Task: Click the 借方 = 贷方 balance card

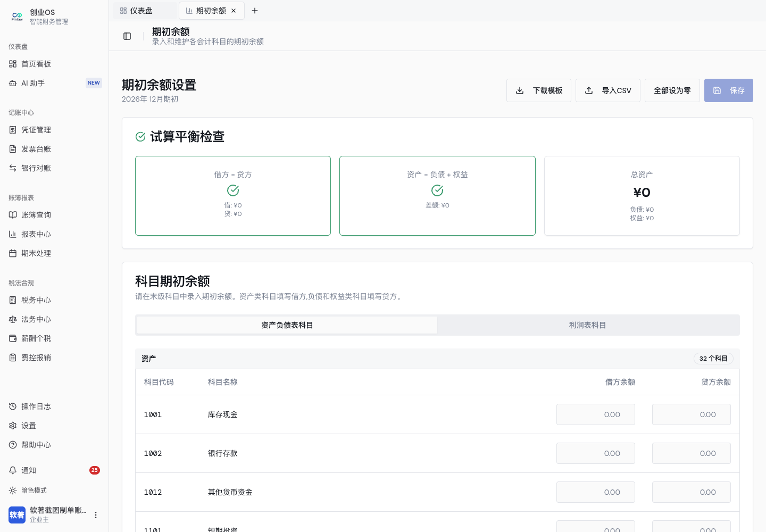Action: [x=233, y=196]
